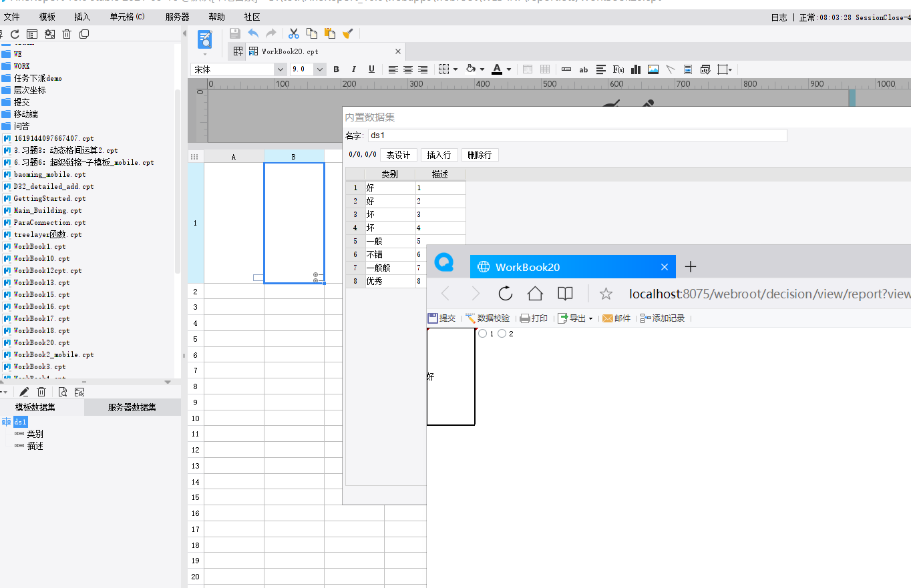Viewport: 911px width, 588px height.
Task: Open the 插入 menu
Action: tap(82, 17)
